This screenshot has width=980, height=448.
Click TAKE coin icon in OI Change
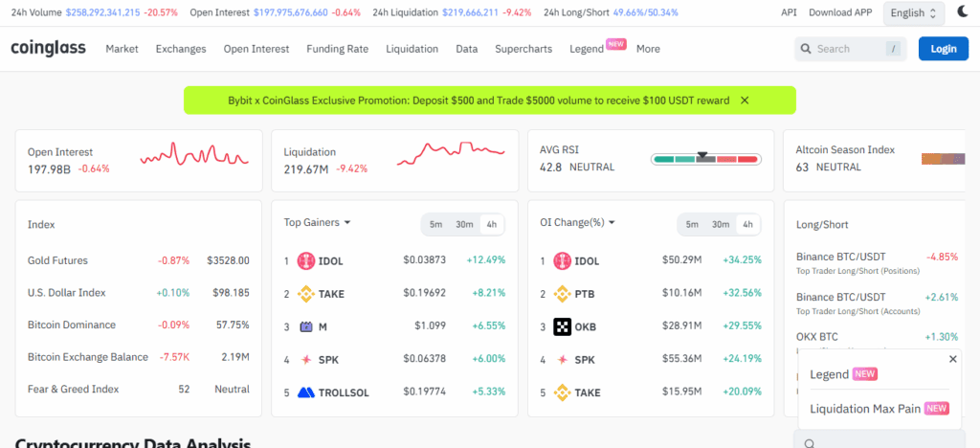click(563, 392)
